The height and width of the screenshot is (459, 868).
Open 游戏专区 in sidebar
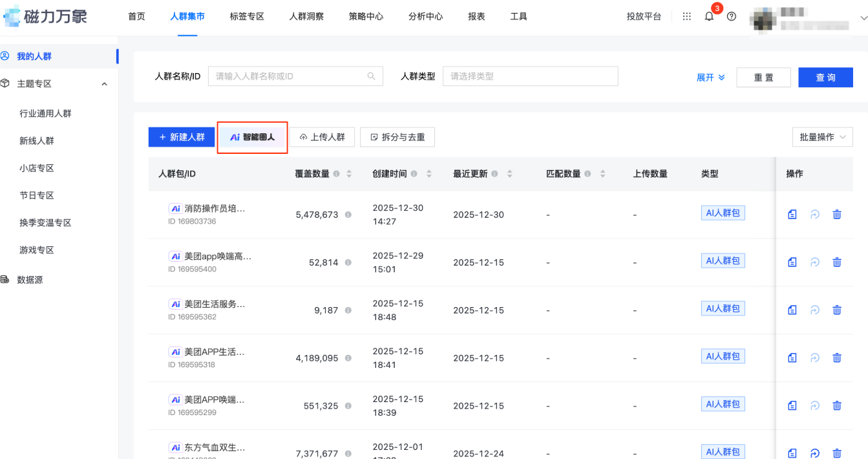coord(37,250)
